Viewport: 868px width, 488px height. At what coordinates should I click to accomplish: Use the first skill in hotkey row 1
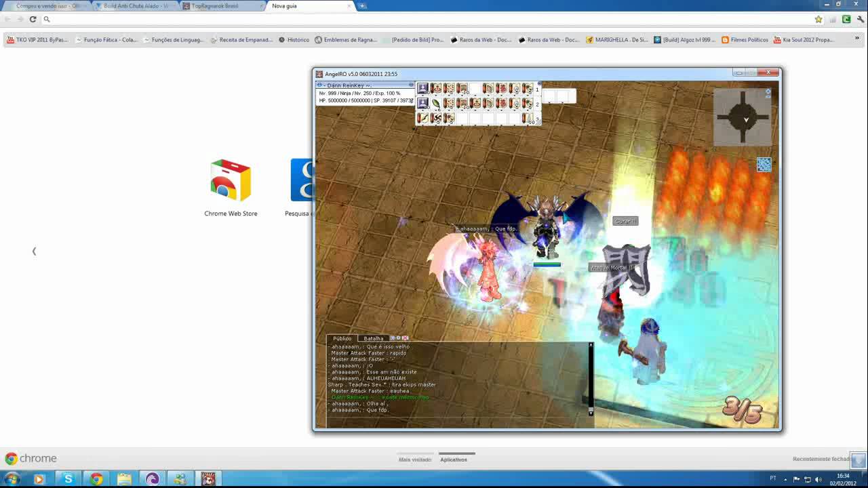click(422, 89)
